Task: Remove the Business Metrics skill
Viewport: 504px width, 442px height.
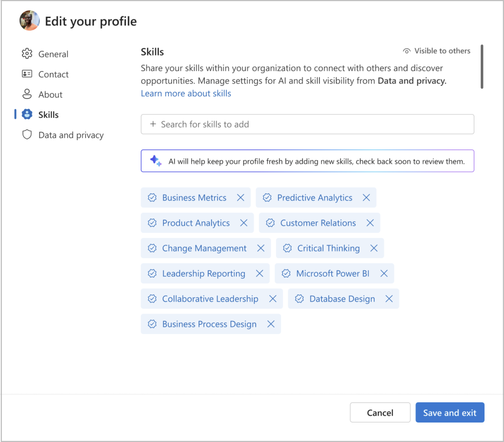Action: pos(241,197)
